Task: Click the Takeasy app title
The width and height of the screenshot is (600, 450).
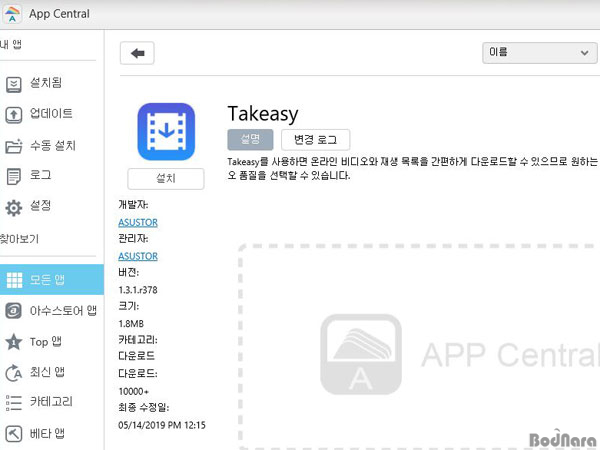Action: [x=263, y=114]
